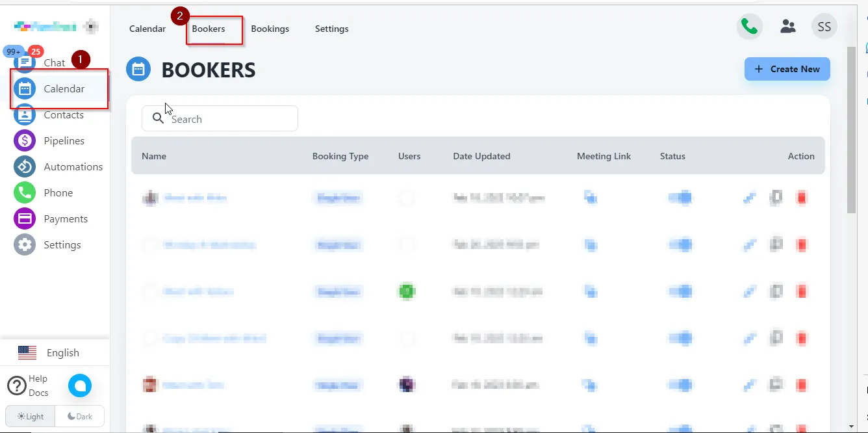Click the Meeting Link column header
Image resolution: width=868 pixels, height=433 pixels.
604,156
